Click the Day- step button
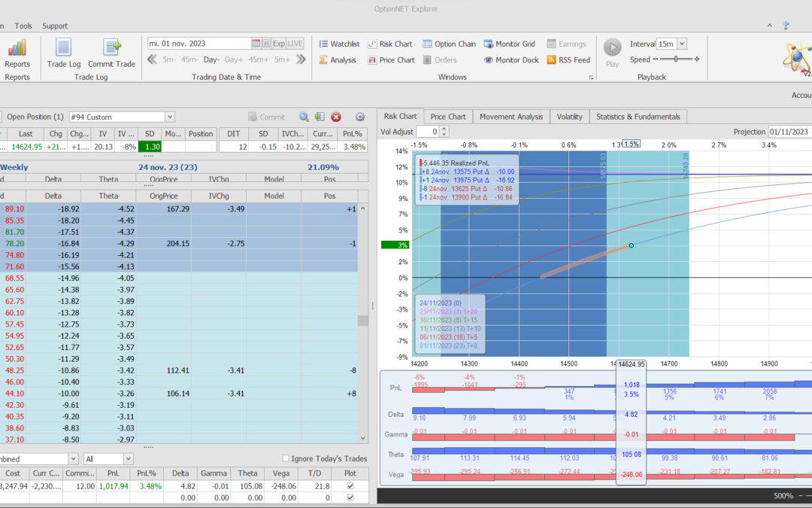Viewport: 812px width, 508px height. point(211,59)
